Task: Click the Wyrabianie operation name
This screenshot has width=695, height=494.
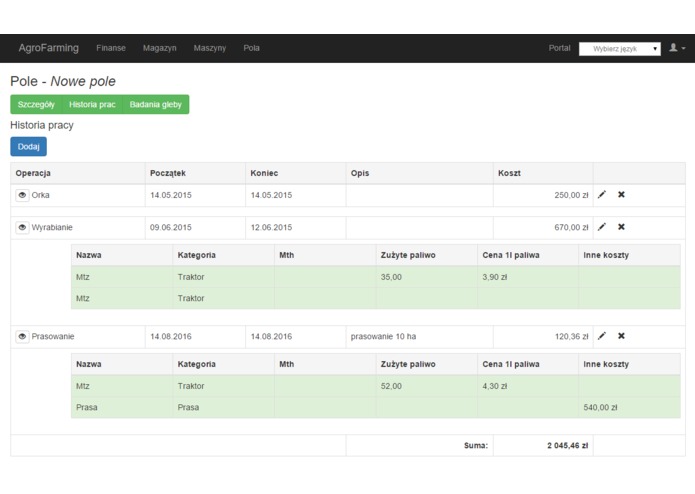Action: pos(52,227)
